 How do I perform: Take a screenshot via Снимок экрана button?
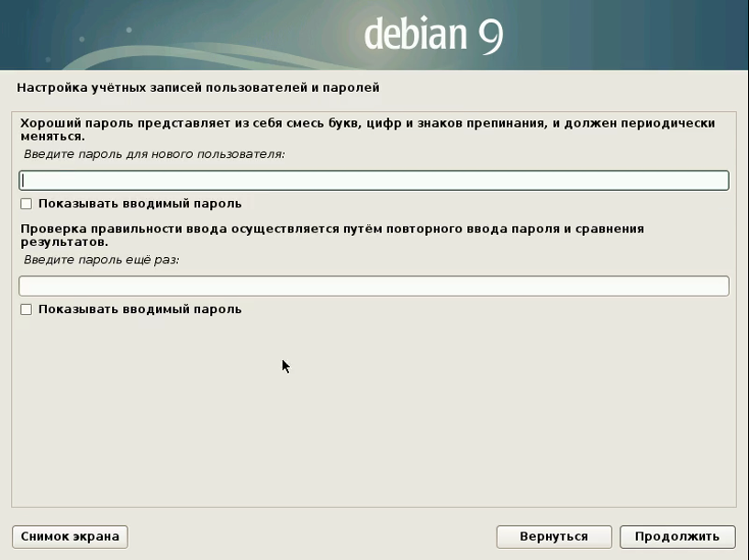70,536
